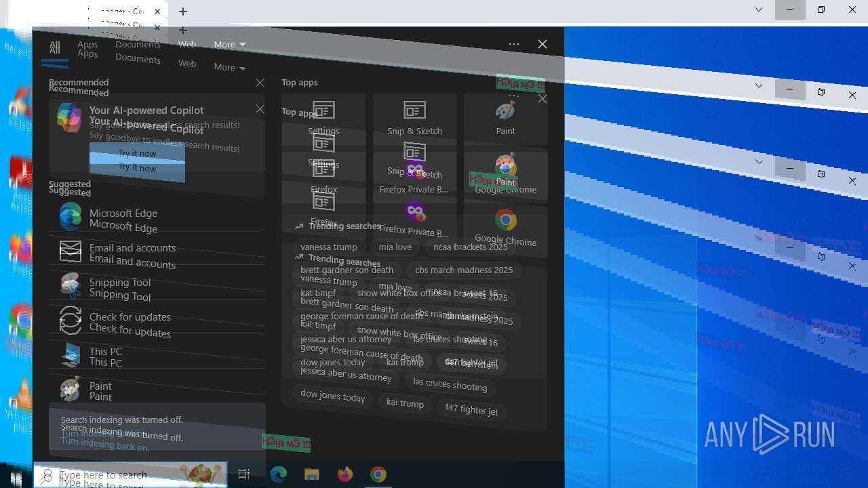Search trending topic f47 fighter jet
The image size is (868, 488).
471,363
